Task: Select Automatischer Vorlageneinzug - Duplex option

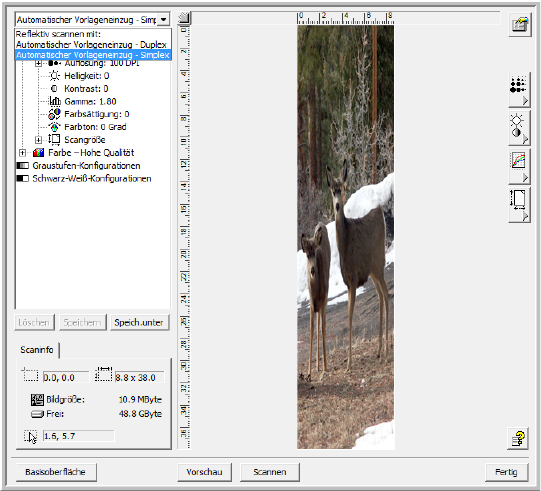Action: point(91,45)
